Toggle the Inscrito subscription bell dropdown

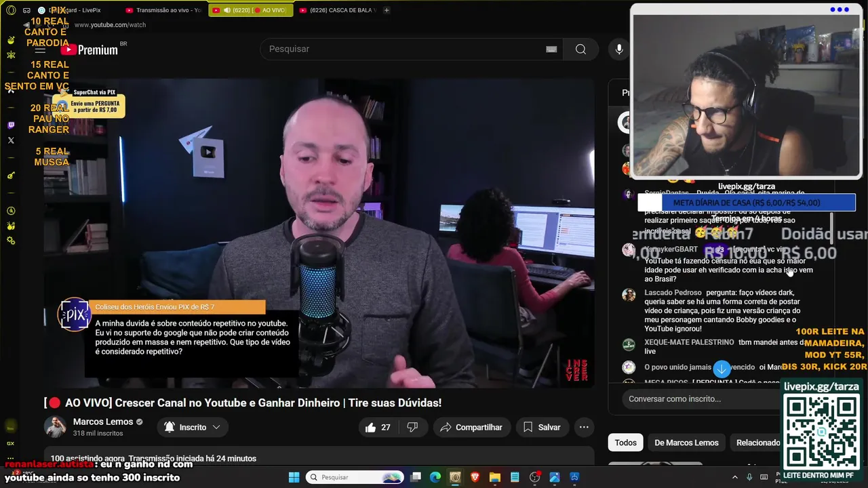[x=193, y=427]
